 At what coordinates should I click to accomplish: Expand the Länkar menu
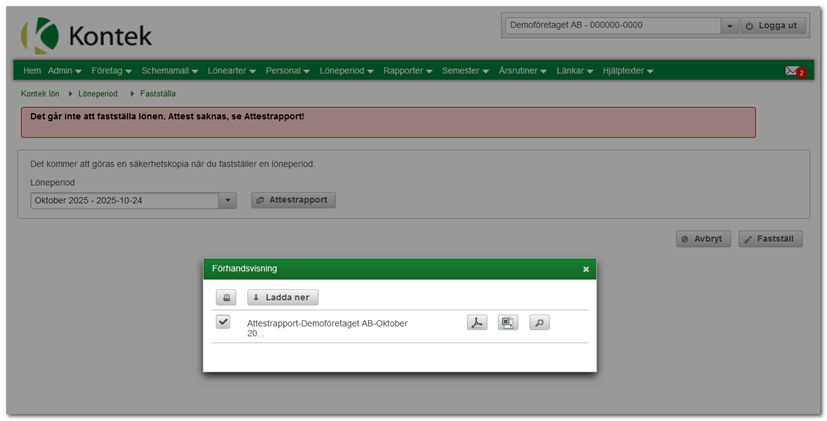[x=574, y=71]
